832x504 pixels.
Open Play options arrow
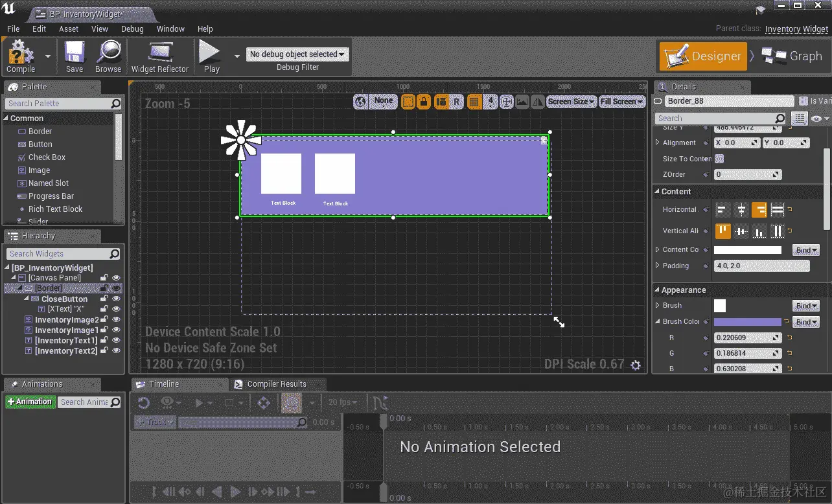coord(237,56)
